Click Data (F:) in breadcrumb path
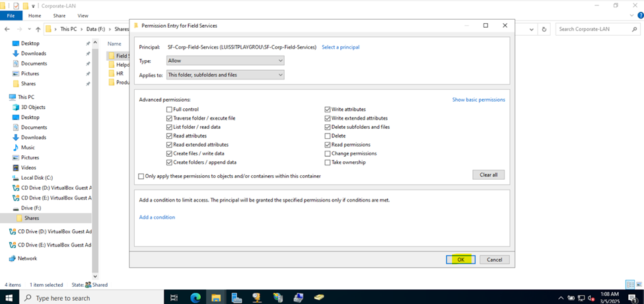The width and height of the screenshot is (644, 304). (95, 29)
